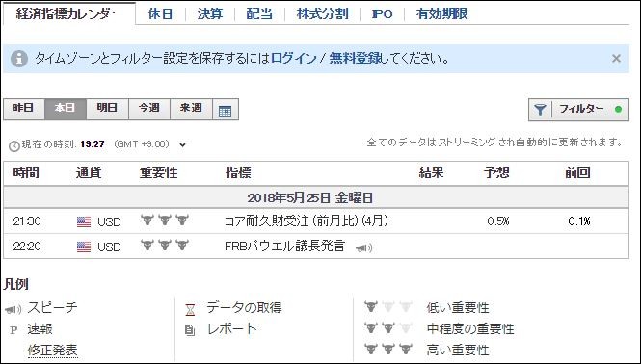The height and width of the screenshot is (364, 641).
Task: Click the 重要性 column header
Action: (x=159, y=172)
